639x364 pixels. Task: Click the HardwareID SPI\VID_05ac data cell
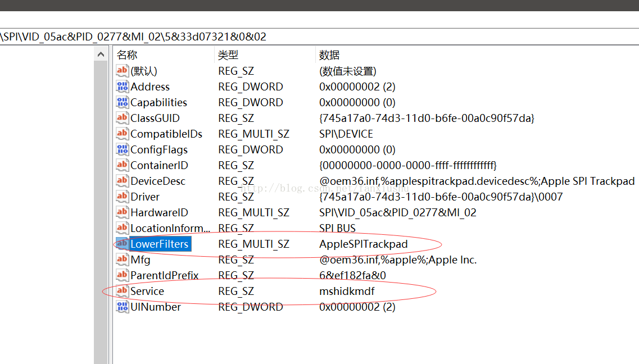pyautogui.click(x=397, y=212)
